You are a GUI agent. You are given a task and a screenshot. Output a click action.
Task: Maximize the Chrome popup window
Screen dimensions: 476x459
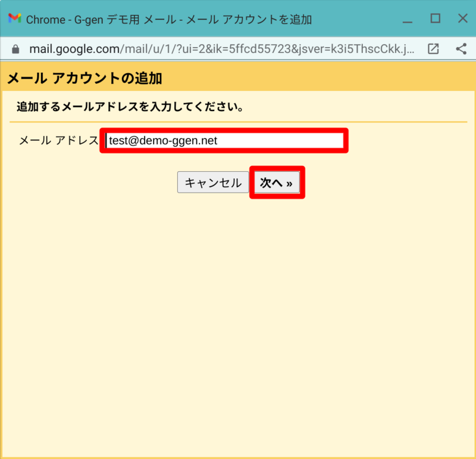[436, 18]
